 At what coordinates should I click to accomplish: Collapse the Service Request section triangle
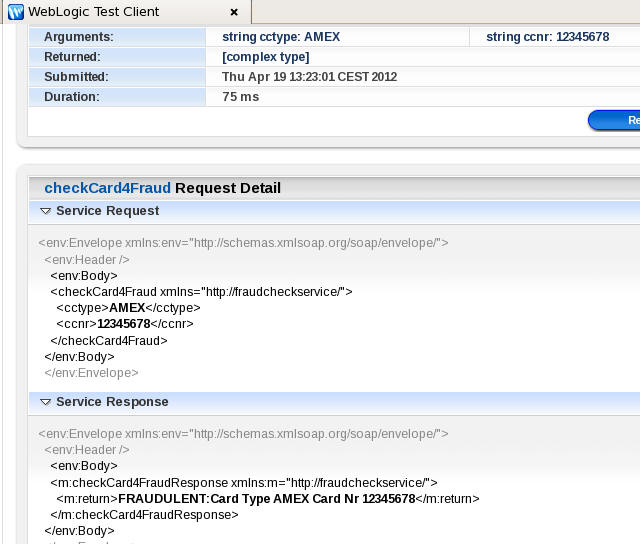[x=45, y=211]
